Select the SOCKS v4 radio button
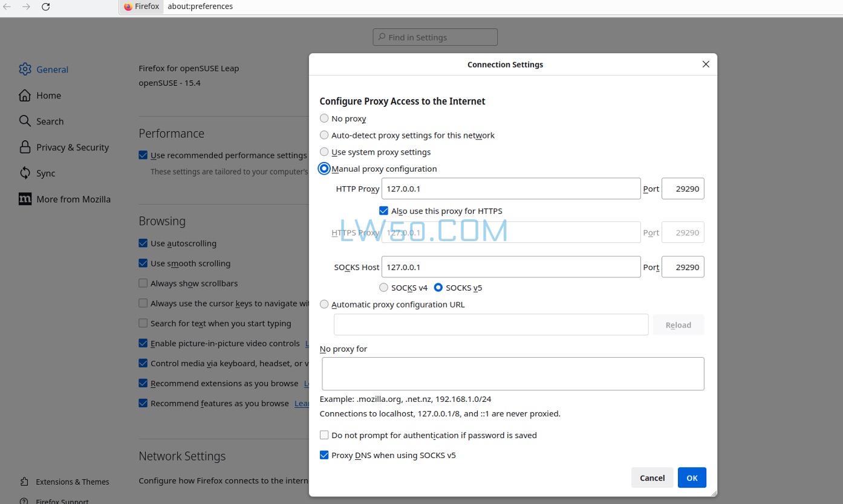843x504 pixels. [x=383, y=288]
